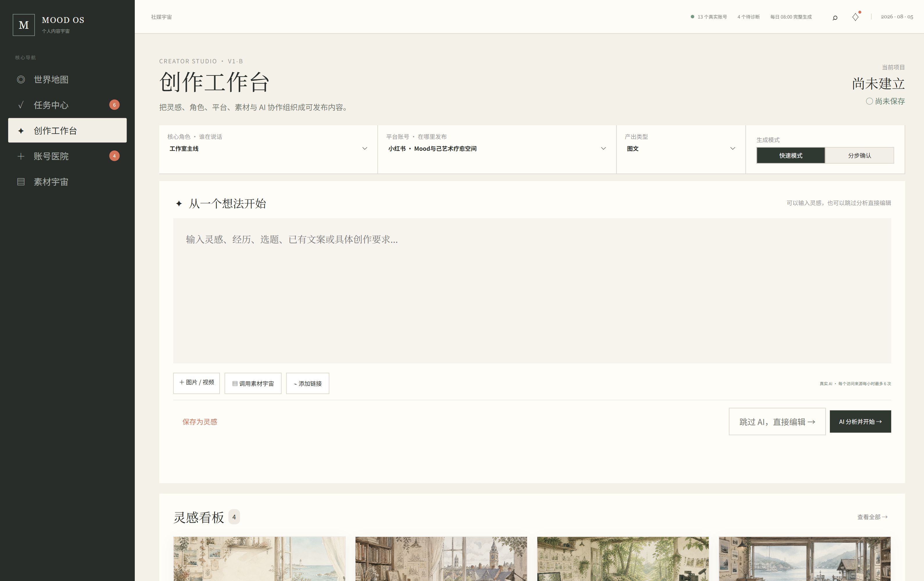
Task: Open 任务中心 navigation item
Action: (67, 105)
